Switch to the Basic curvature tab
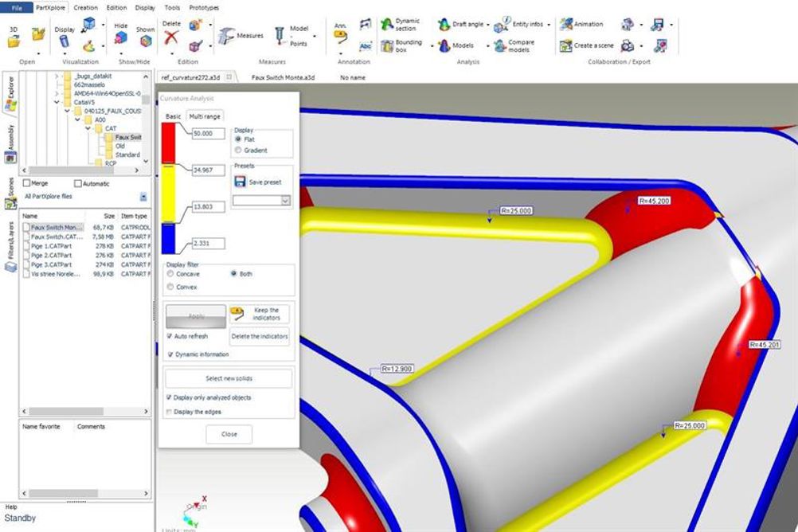 click(173, 116)
